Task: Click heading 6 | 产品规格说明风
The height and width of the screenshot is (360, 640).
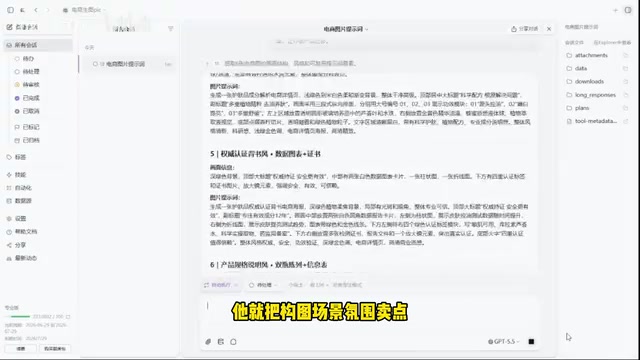Action: pos(268,265)
